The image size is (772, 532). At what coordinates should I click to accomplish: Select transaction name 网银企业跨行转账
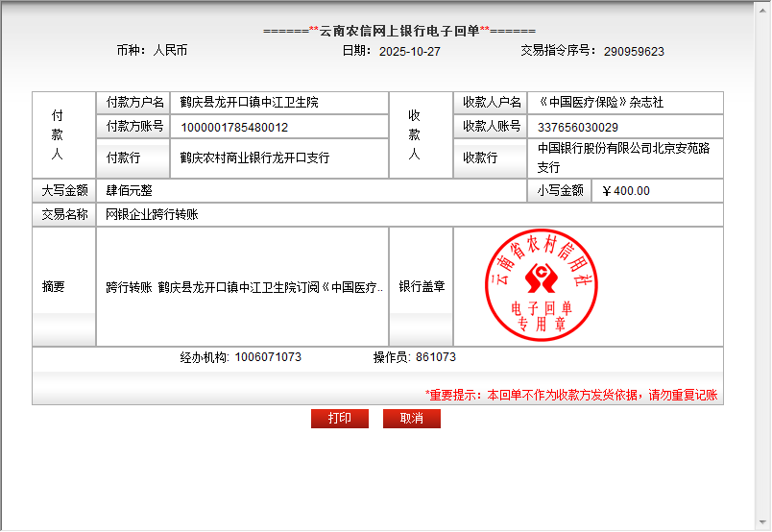152,215
